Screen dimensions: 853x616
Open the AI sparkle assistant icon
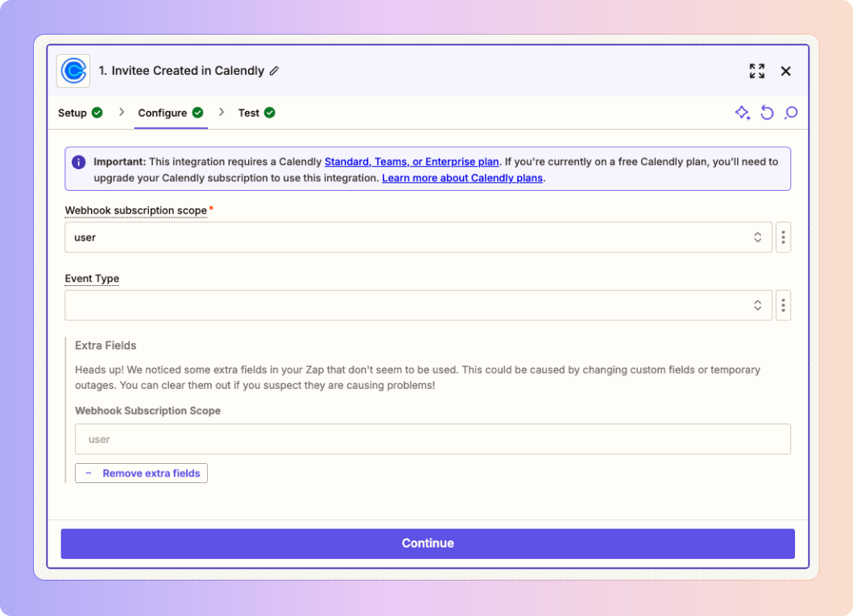click(743, 113)
